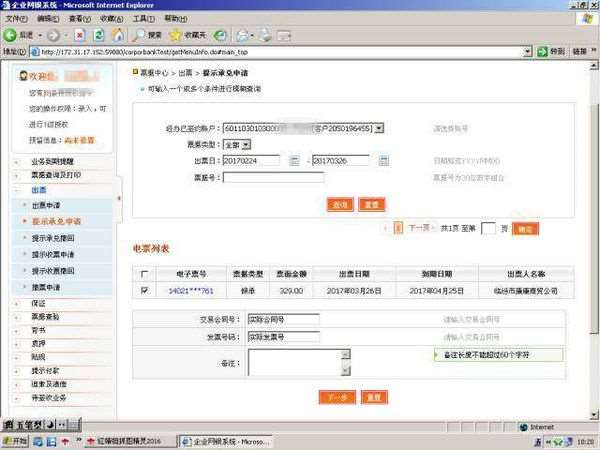Click the IE Back arrow icon

[x=10, y=35]
